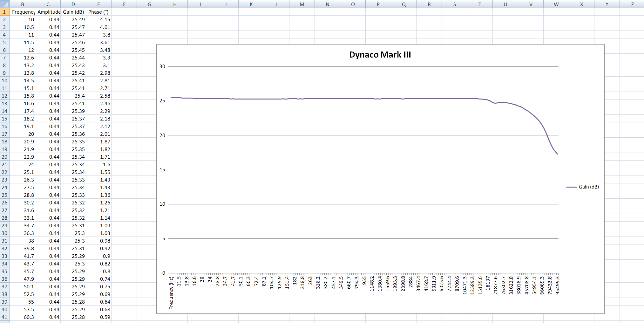Click amplitude cell in row 2

click(48, 19)
